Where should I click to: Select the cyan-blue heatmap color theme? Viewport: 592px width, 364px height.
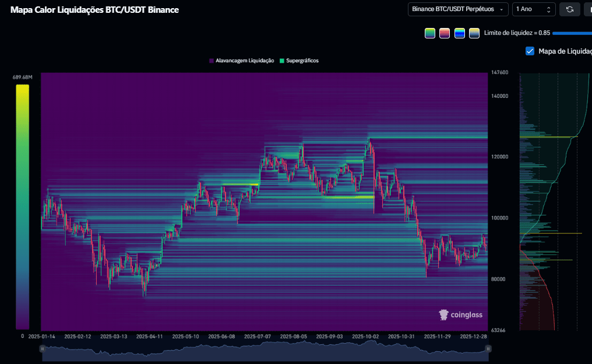point(460,33)
